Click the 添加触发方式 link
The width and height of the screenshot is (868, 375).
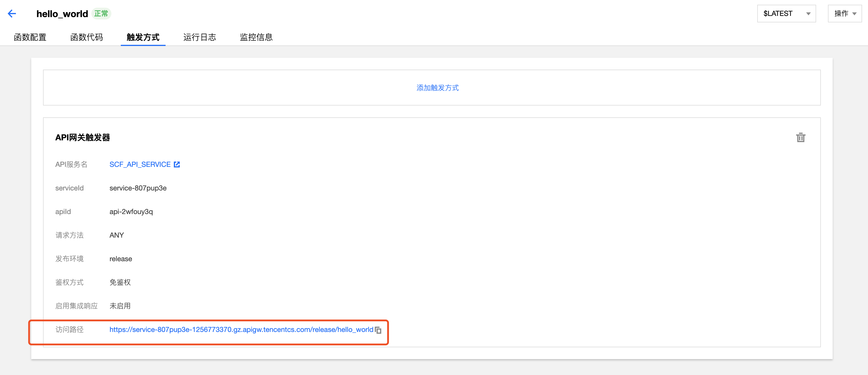pos(438,88)
